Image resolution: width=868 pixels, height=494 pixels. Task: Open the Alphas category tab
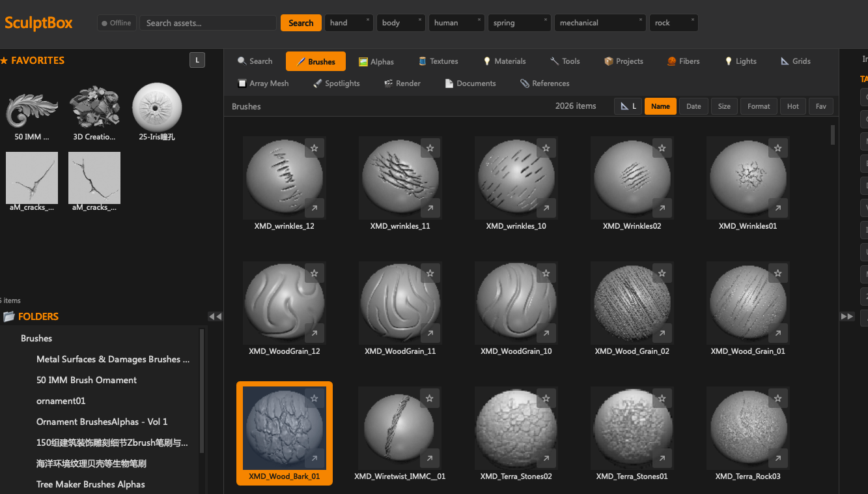376,61
